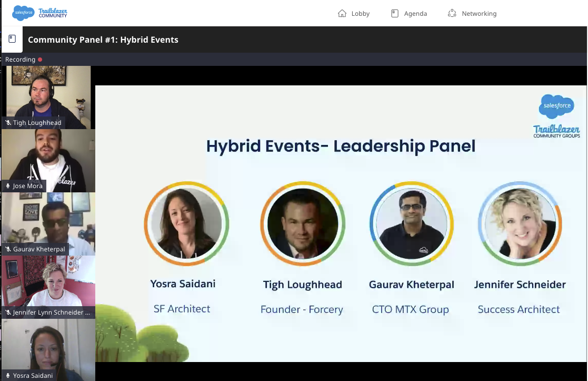Viewport: 588px width, 381px height.
Task: Click the Salesforce Trailblazer Community logo
Action: point(40,13)
